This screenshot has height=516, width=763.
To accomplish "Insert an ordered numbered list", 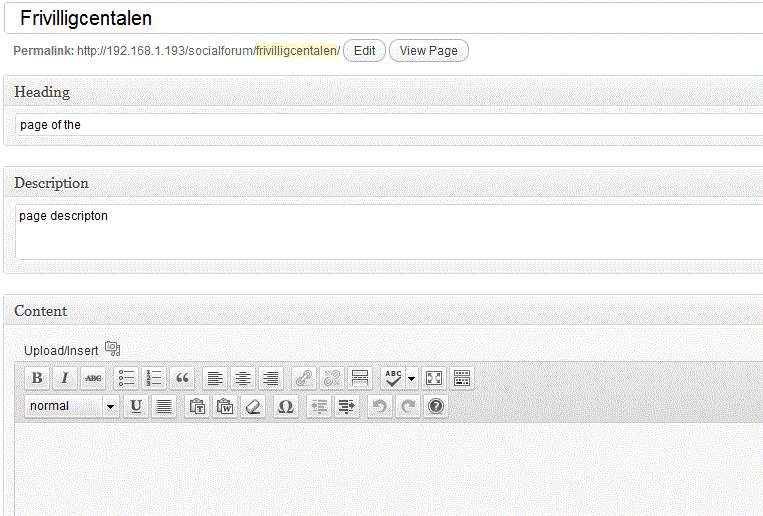I will point(154,378).
